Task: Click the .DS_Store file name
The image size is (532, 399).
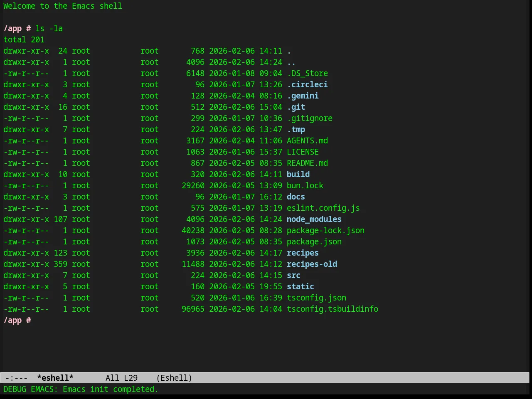Action: [307, 74]
